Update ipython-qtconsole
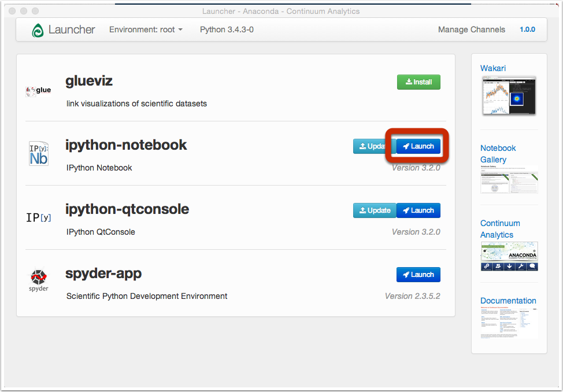This screenshot has width=563, height=392. (x=375, y=210)
